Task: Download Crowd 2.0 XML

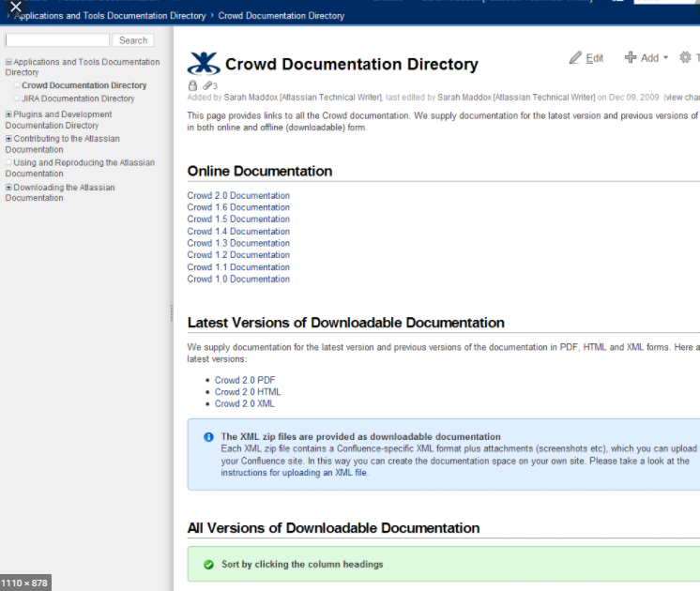Action: pos(245,403)
